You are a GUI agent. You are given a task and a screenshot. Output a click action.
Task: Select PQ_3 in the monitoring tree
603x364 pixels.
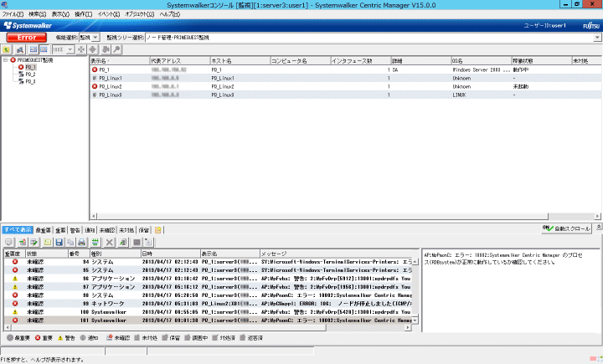pyautogui.click(x=30, y=81)
